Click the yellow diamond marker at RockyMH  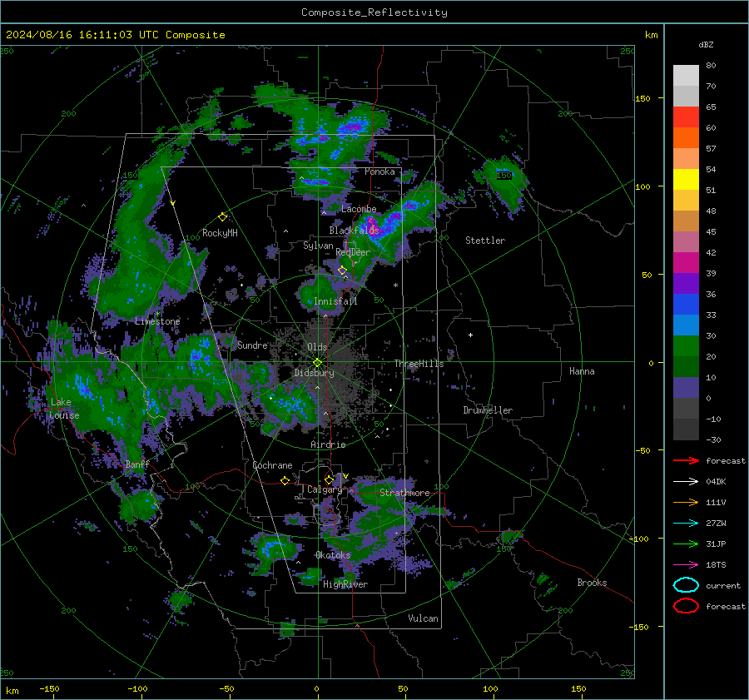click(x=222, y=217)
